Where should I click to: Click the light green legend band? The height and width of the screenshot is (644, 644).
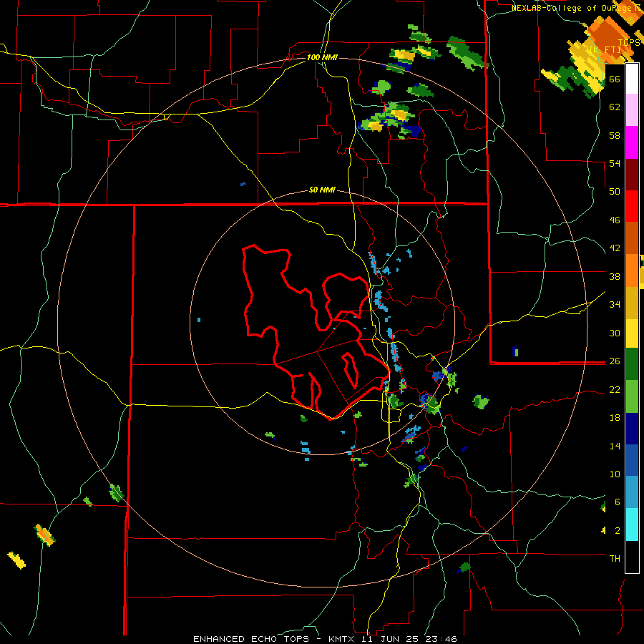click(x=632, y=396)
